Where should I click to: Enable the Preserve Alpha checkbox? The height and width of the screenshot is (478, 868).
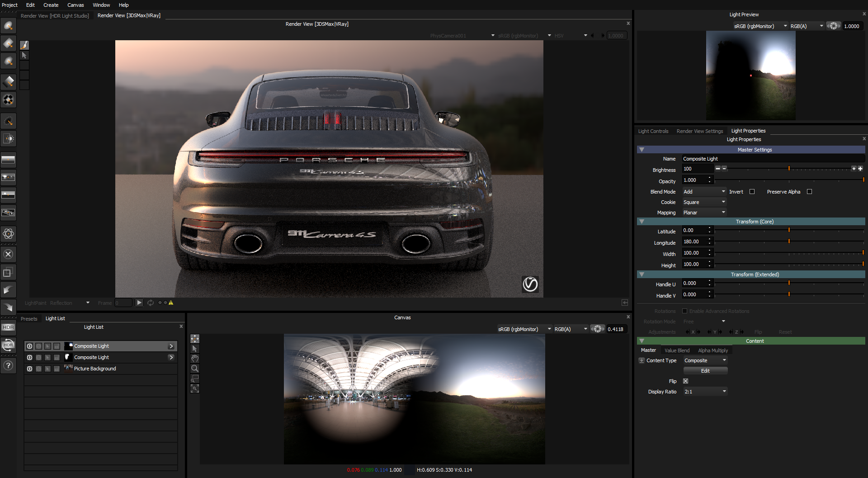click(809, 192)
